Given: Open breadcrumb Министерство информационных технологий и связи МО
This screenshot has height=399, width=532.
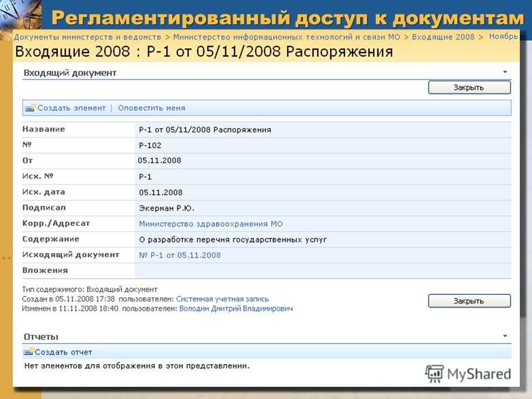Looking at the screenshot, I should click(x=287, y=37).
